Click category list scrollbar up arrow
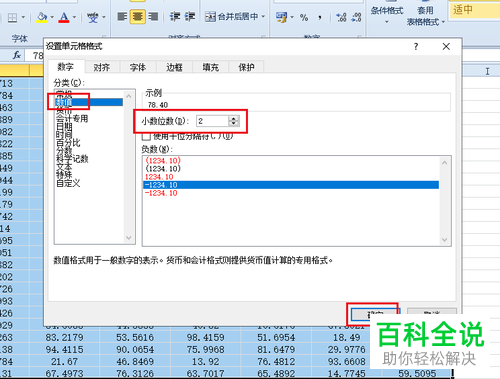 coord(129,97)
